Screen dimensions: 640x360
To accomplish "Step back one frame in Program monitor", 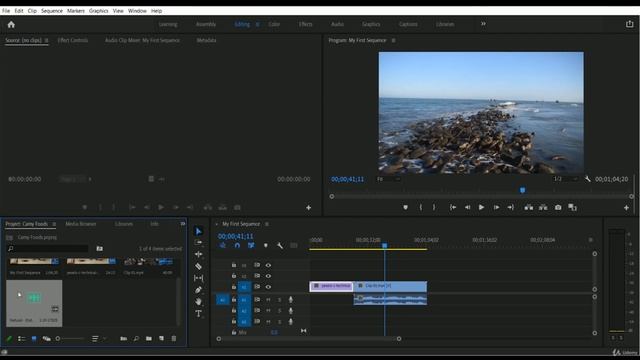I will (x=467, y=207).
